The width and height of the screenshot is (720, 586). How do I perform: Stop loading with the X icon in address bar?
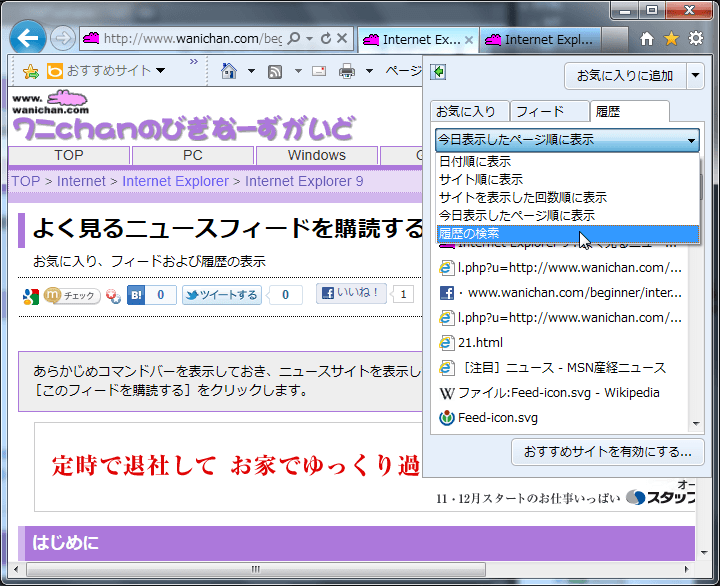pyautogui.click(x=342, y=38)
